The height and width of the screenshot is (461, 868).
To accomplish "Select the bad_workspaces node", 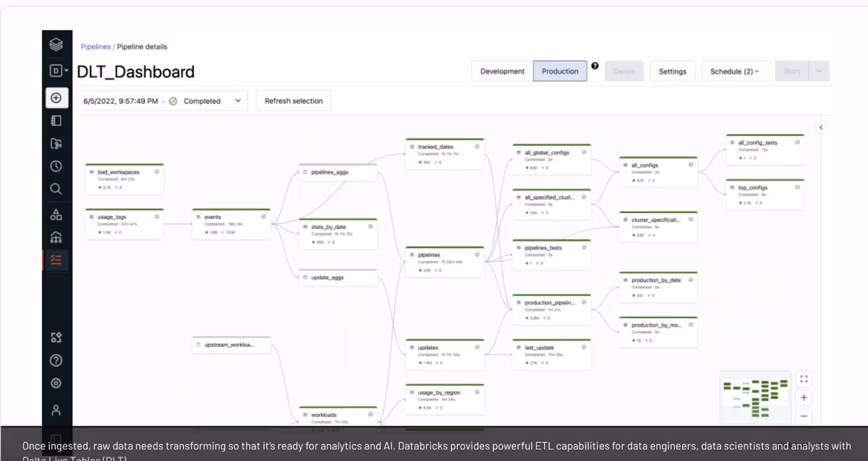I will click(x=124, y=178).
